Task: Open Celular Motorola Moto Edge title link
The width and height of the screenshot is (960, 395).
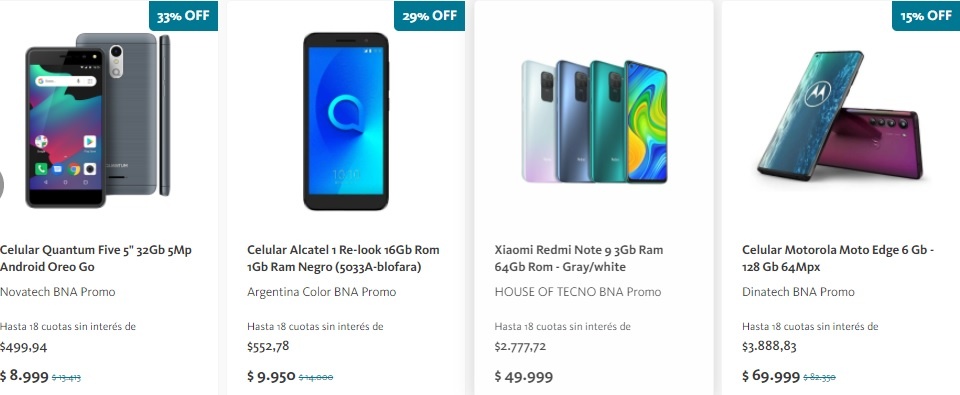Action: (838, 258)
